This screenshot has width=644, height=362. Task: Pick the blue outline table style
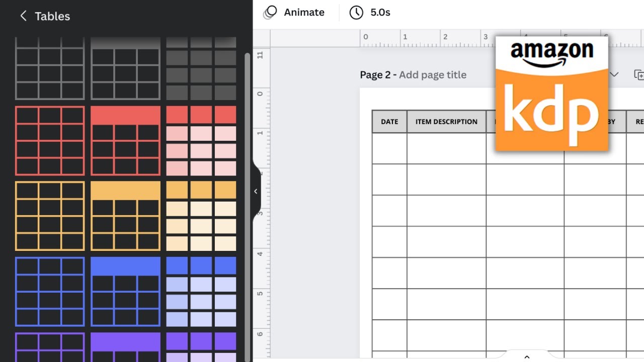[x=50, y=292]
